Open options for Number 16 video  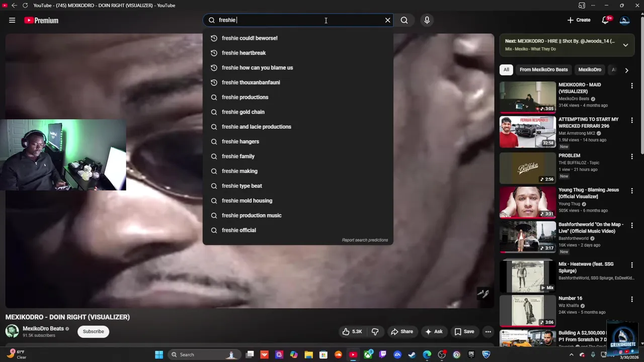632,299
